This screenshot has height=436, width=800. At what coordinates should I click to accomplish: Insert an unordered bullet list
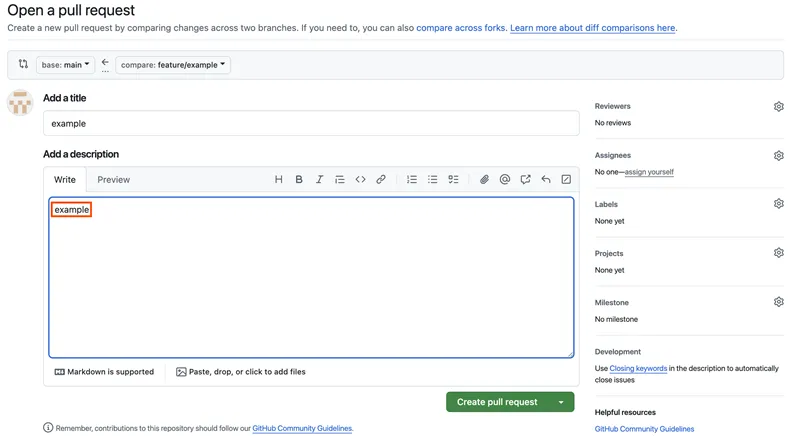(432, 180)
